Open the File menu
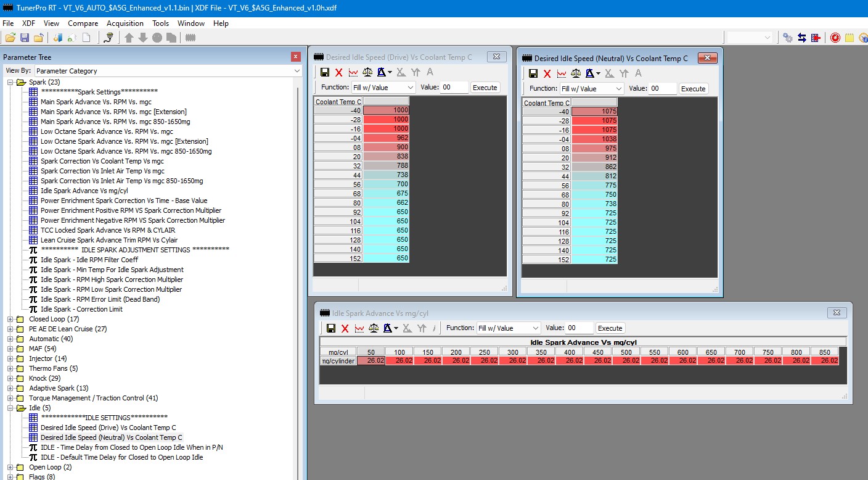 8,23
